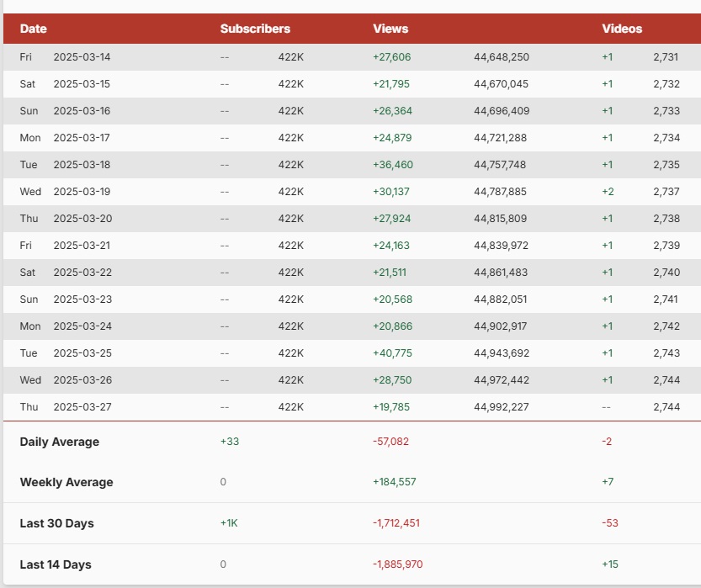701x588 pixels.
Task: Select the 2025-03-14 date cell
Action: pos(82,57)
